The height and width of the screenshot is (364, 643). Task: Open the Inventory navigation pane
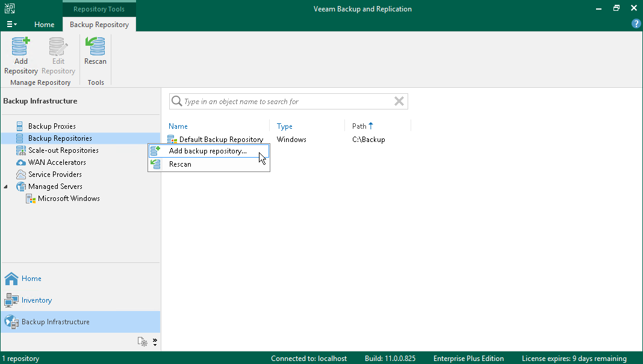[81, 300]
